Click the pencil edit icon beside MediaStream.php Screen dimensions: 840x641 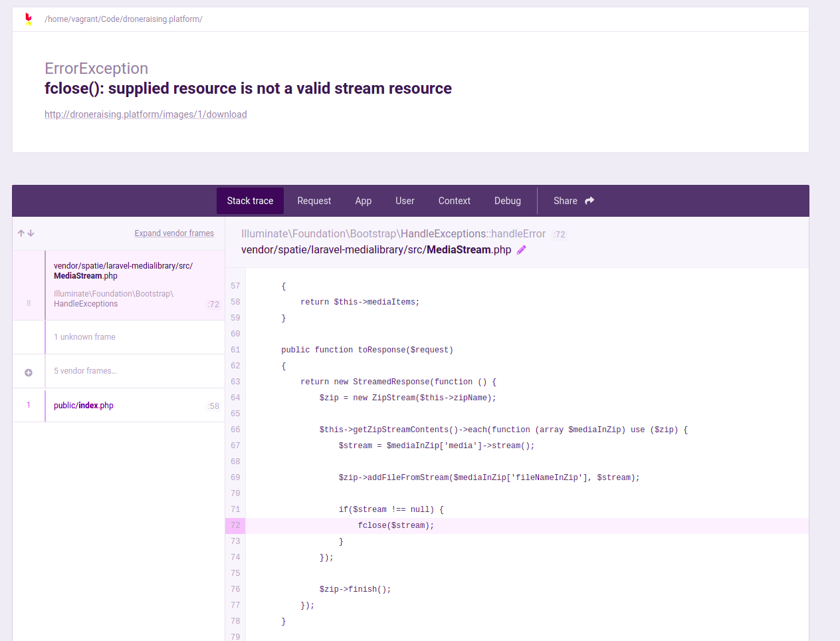522,250
